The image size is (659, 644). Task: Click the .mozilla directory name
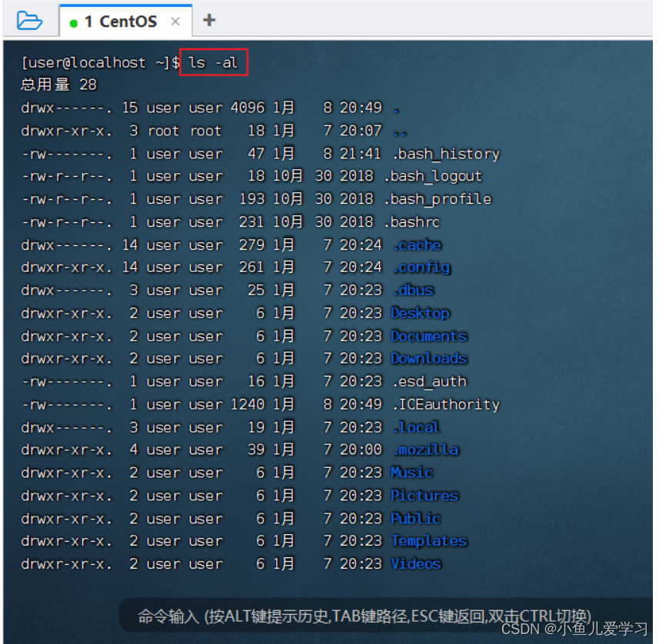[426, 450]
